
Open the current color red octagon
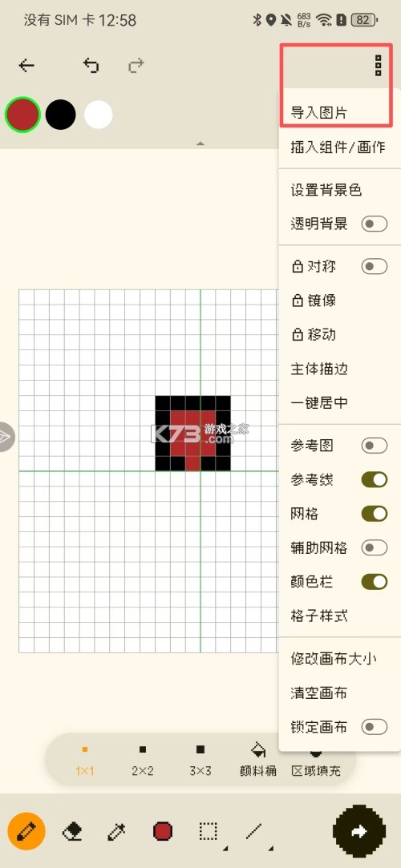[x=162, y=831]
